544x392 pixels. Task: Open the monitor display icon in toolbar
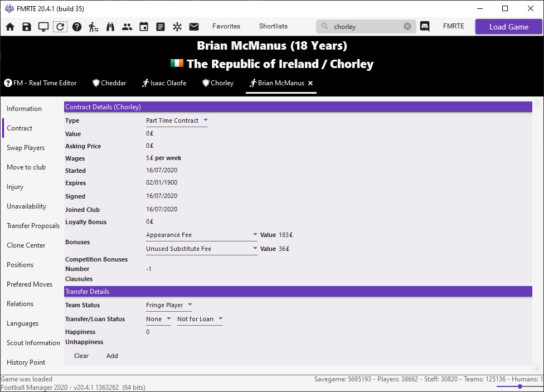tap(43, 27)
